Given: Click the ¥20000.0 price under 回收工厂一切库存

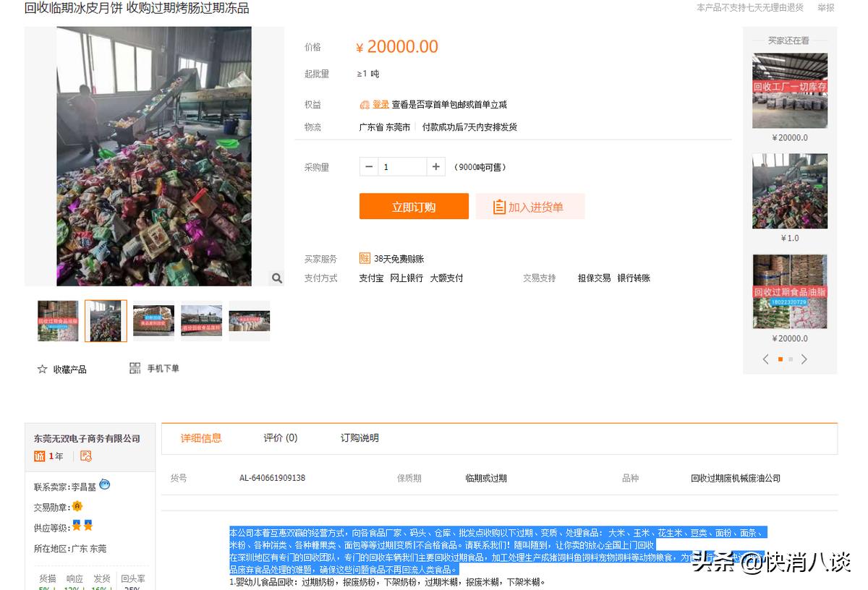Looking at the screenshot, I should (790, 137).
